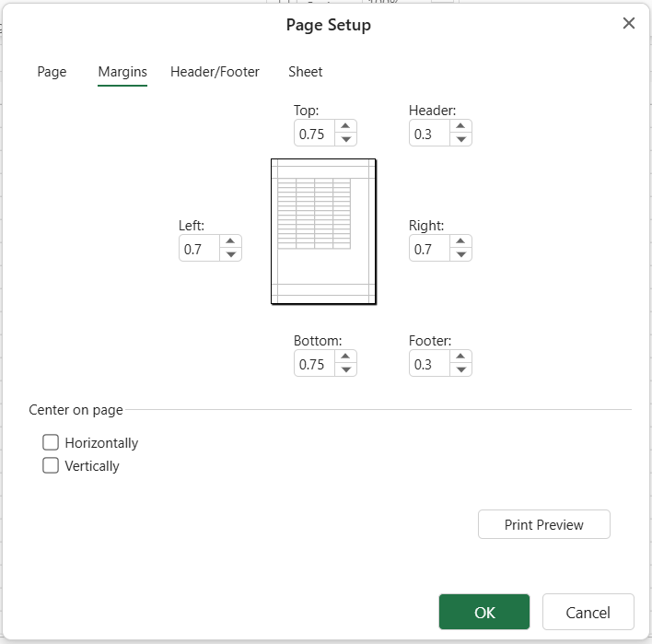Decrease the Right margin value
The image size is (652, 644).
coord(460,254)
